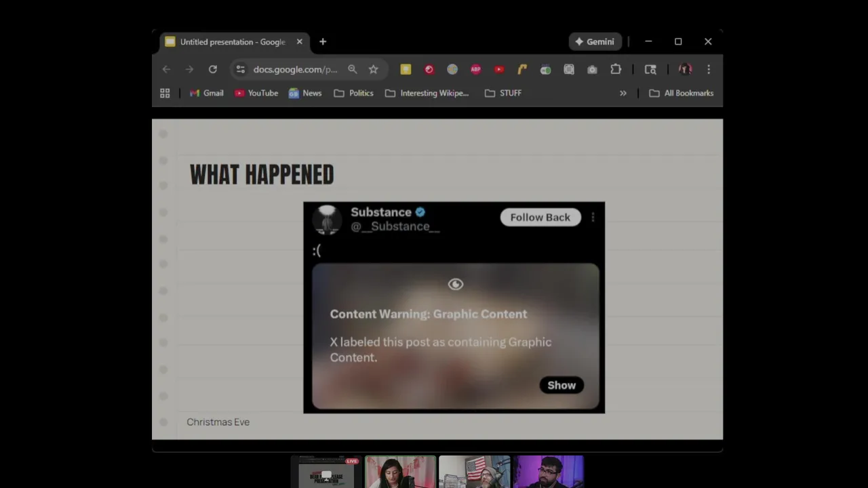Click the zoom magnifier icon in address bar
Viewport: 868px width, 488px height.
[x=352, y=69]
